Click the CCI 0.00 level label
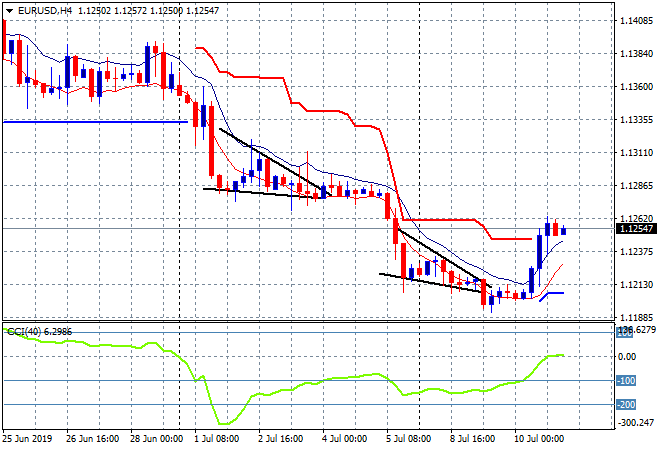Image resolution: width=660 pixels, height=450 pixels. click(627, 356)
